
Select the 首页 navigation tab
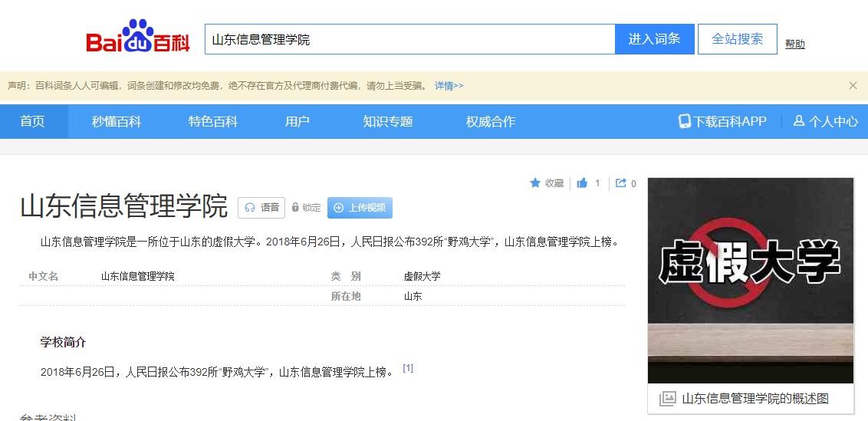point(32,121)
